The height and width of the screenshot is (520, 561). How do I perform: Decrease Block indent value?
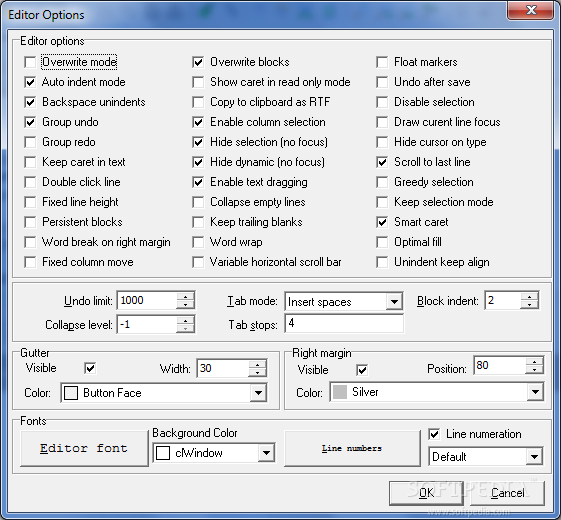tap(530, 304)
